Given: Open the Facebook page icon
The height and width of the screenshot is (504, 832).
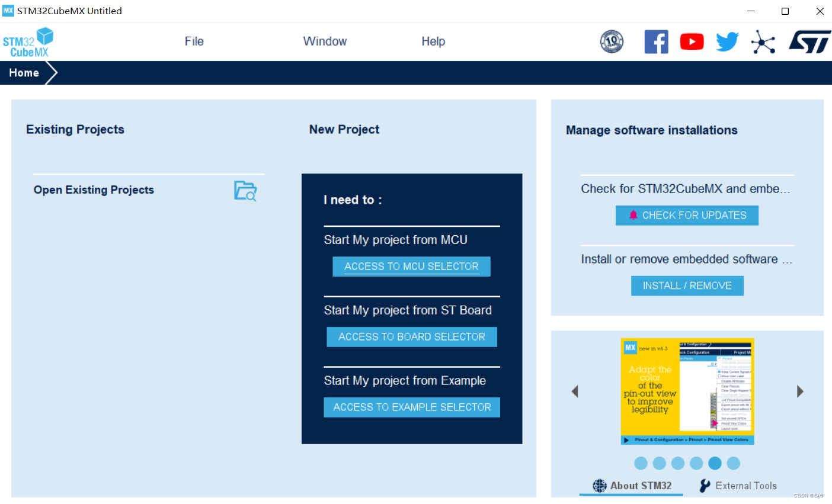Looking at the screenshot, I should click(656, 41).
